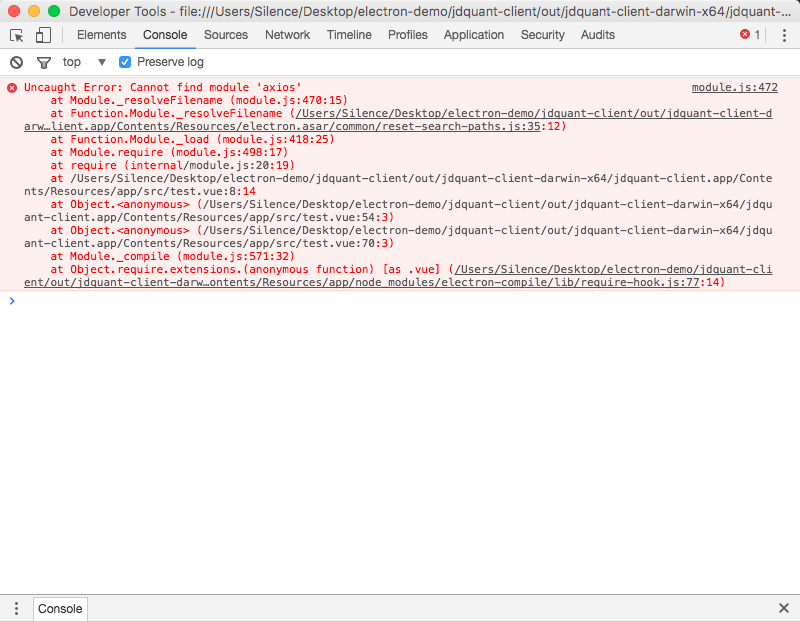Open the top execution context dropdown
800x622 pixels.
84,62
